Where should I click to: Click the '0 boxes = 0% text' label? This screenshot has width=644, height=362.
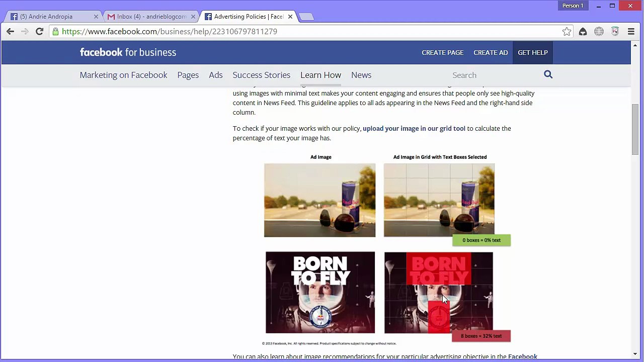coord(481,240)
